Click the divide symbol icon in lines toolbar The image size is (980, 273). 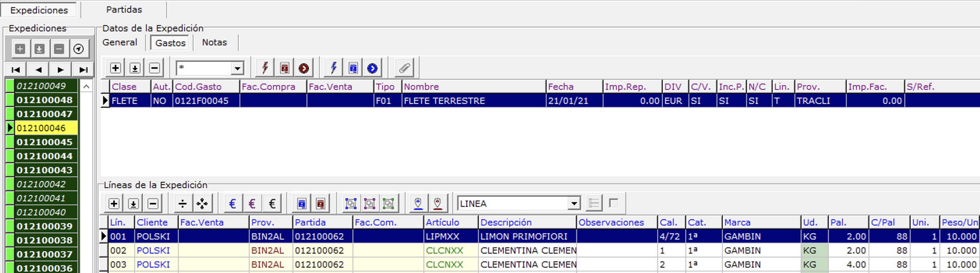(x=182, y=204)
